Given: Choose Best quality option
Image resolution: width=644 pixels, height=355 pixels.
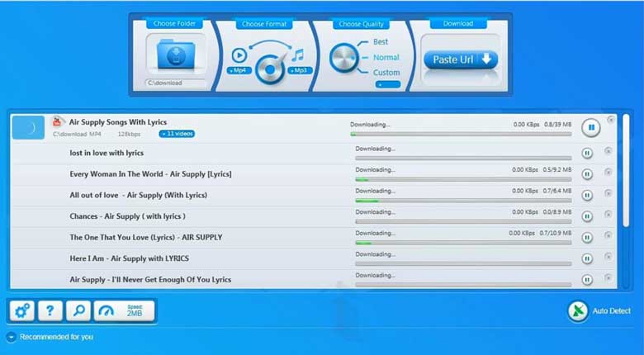Looking at the screenshot, I should [x=381, y=42].
